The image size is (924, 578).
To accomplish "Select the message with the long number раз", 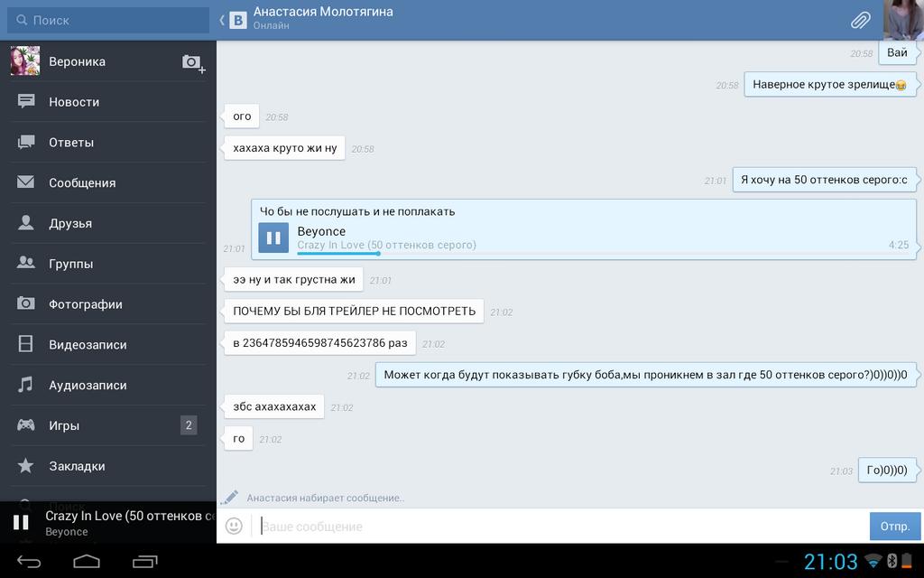I will coord(320,343).
